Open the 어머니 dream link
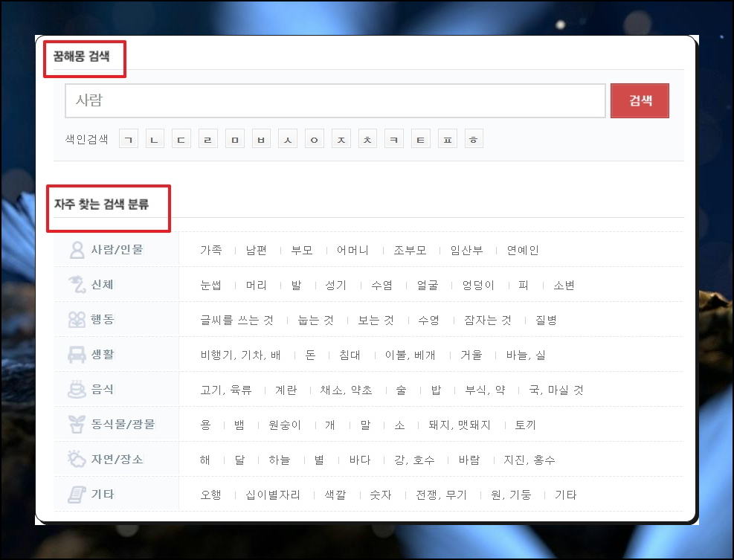 (352, 250)
